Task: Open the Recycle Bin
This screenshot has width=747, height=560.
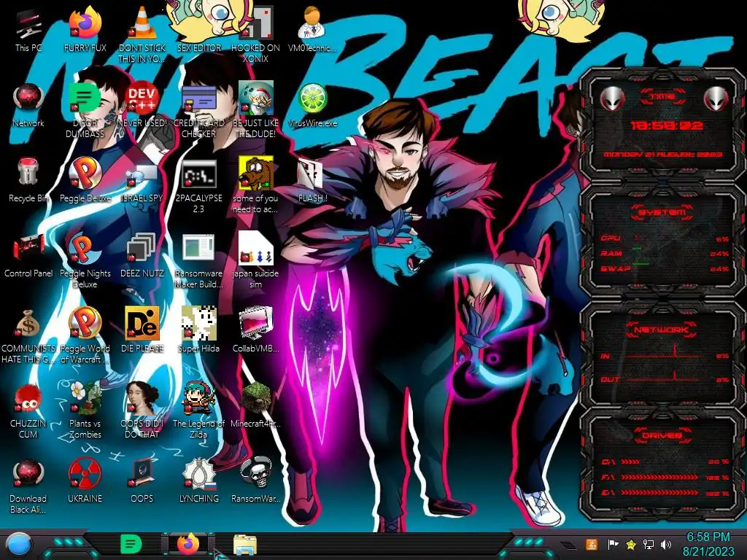Action: pos(28,180)
